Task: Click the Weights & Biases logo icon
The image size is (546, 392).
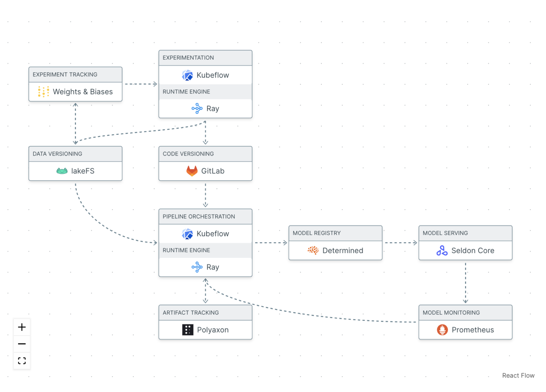Action: click(x=43, y=92)
